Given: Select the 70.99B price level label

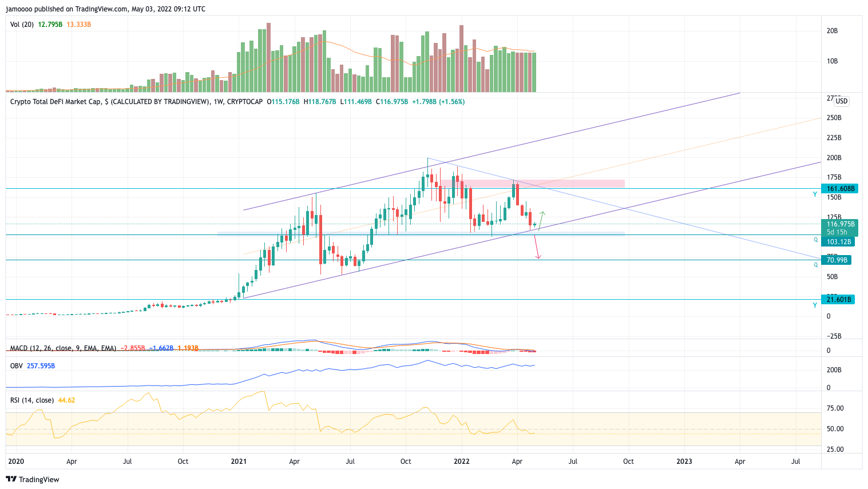Looking at the screenshot, I should pos(836,260).
